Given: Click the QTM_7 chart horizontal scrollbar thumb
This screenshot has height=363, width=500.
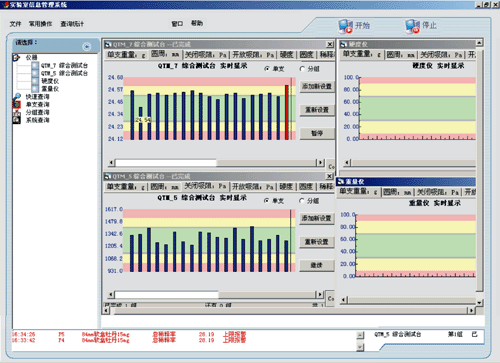Looking at the screenshot, I should click(x=166, y=163).
